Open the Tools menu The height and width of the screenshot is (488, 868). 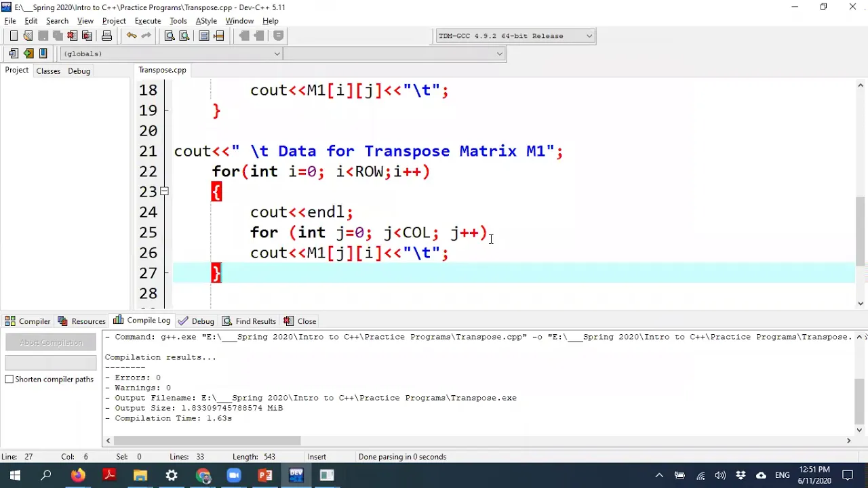[178, 21]
